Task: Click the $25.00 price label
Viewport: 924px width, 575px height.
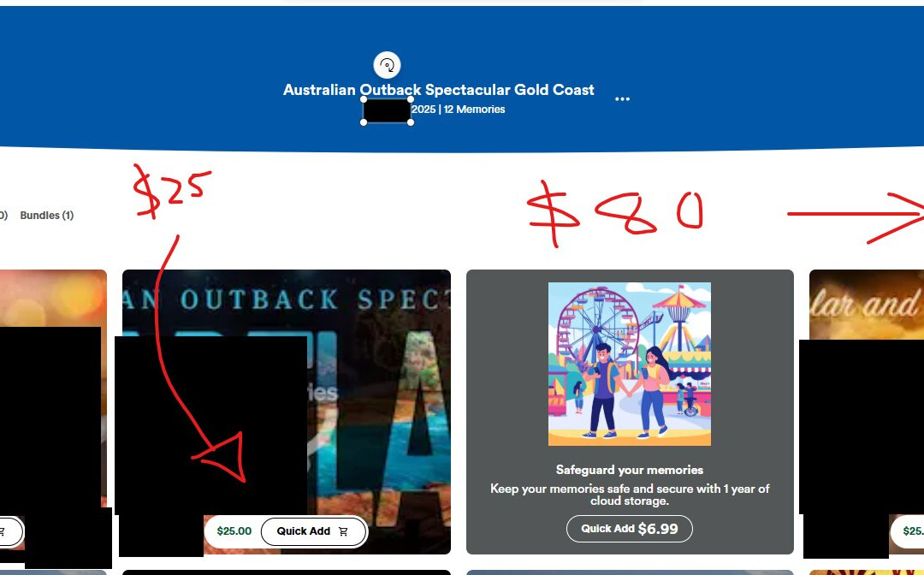Action: [234, 531]
